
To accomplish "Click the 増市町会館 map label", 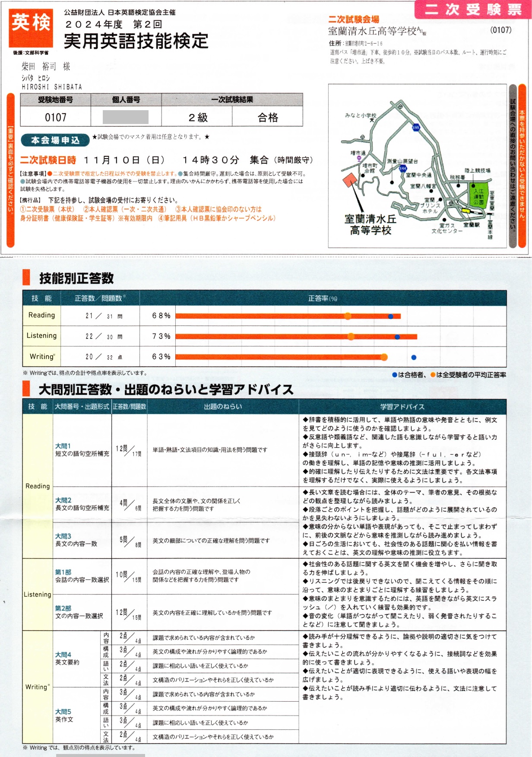I will [370, 168].
